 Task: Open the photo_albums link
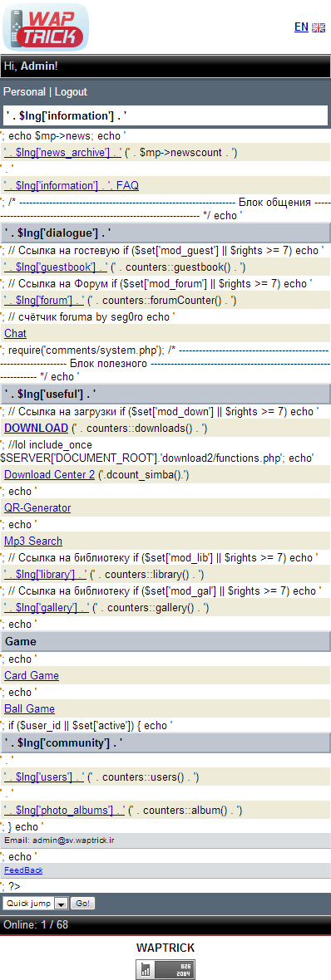pyautogui.click(x=64, y=810)
